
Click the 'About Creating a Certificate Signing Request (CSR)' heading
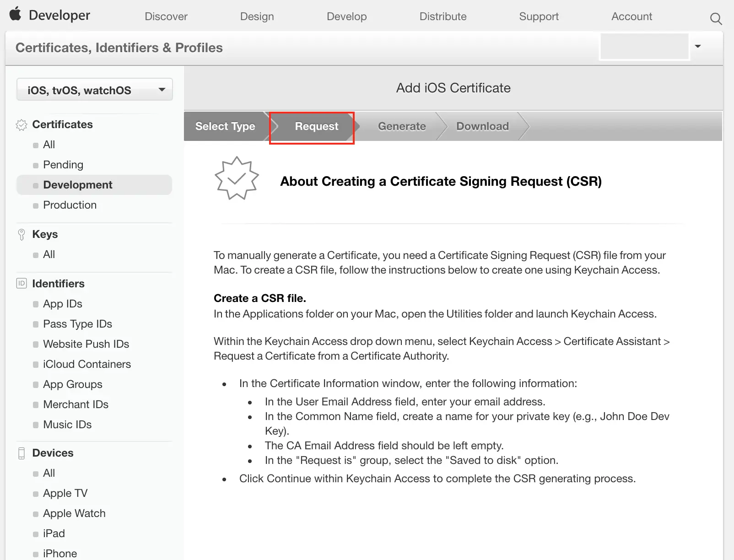441,181
